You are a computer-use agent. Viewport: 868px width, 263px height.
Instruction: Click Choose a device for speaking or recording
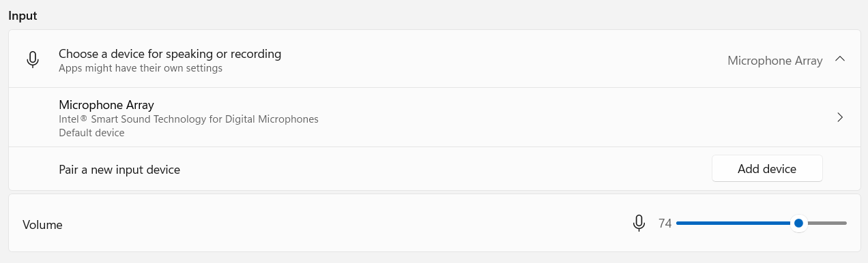click(x=170, y=53)
